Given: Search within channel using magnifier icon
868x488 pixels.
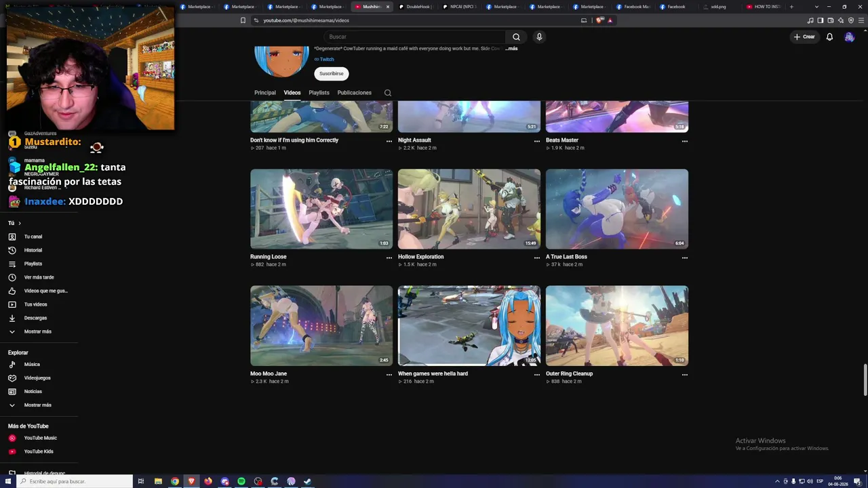Looking at the screenshot, I should [388, 93].
